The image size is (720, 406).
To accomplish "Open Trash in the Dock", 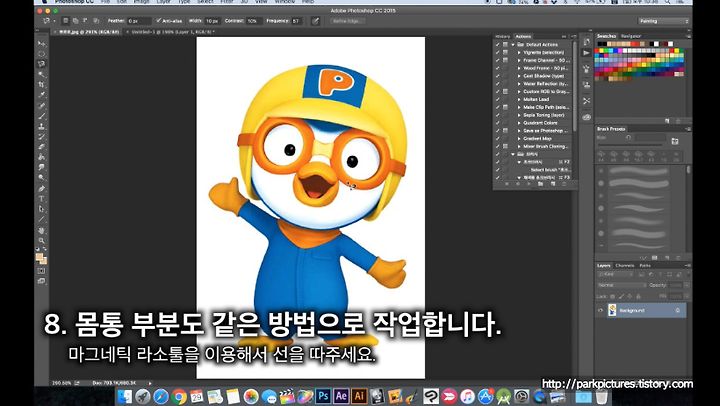I will click(602, 396).
